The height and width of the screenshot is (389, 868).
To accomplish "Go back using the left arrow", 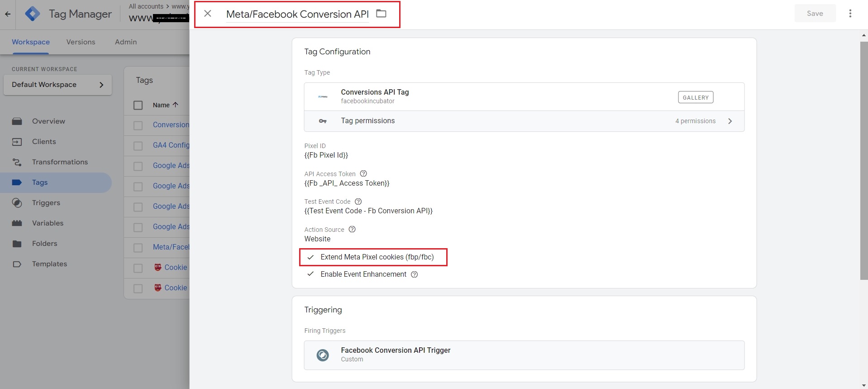I will click(8, 14).
